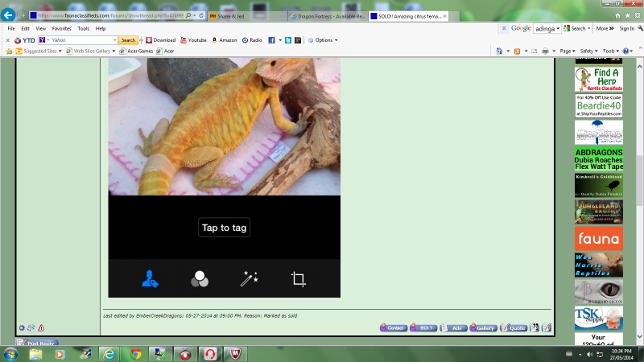Open the File menu
Screen dimensions: 644x362
11,29
